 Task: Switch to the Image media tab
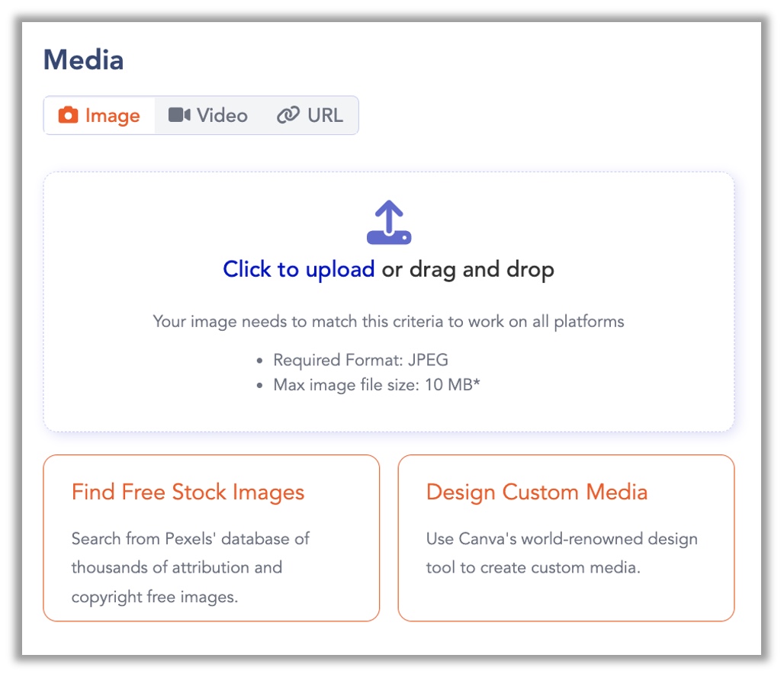point(100,115)
